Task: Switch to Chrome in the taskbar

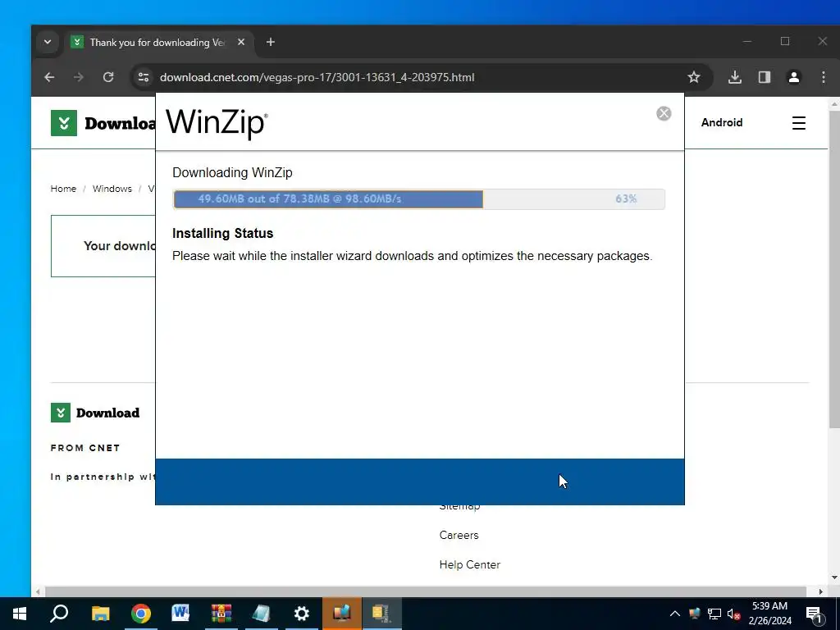Action: click(141, 614)
